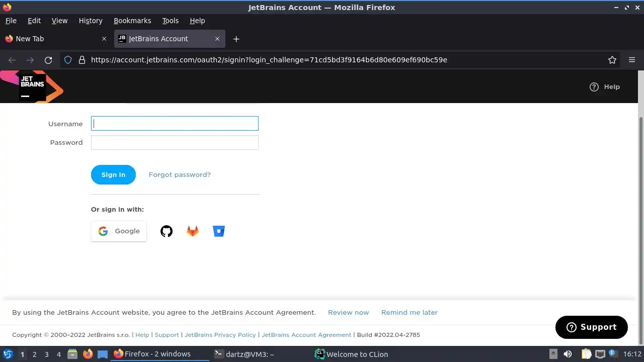The image size is (644, 362).
Task: Switch to Welcome to CLion window
Action: pyautogui.click(x=360, y=354)
